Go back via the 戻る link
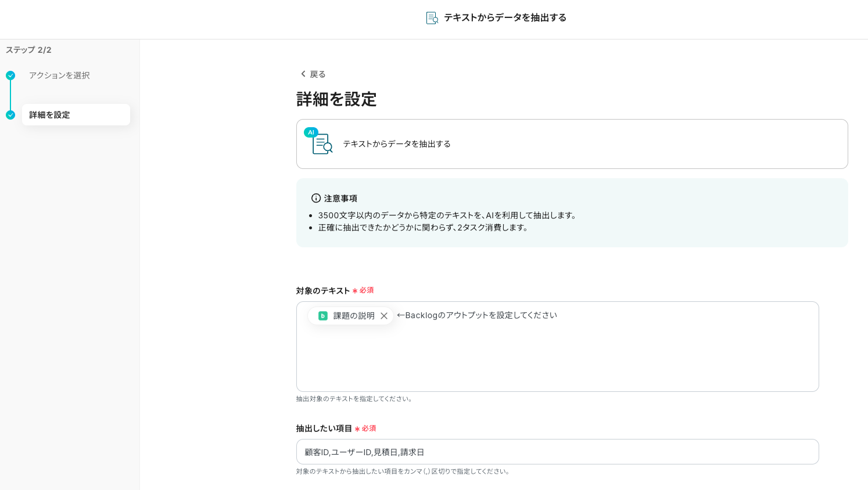This screenshot has width=868, height=490. click(313, 74)
